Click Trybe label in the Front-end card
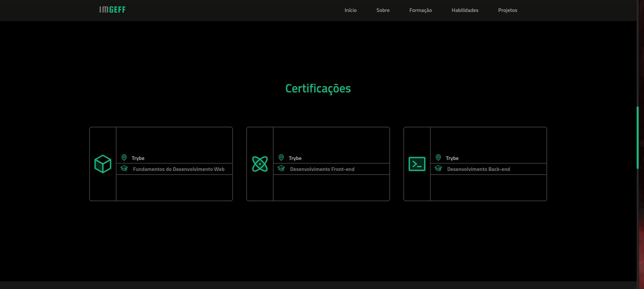This screenshot has height=289, width=644. [x=295, y=158]
